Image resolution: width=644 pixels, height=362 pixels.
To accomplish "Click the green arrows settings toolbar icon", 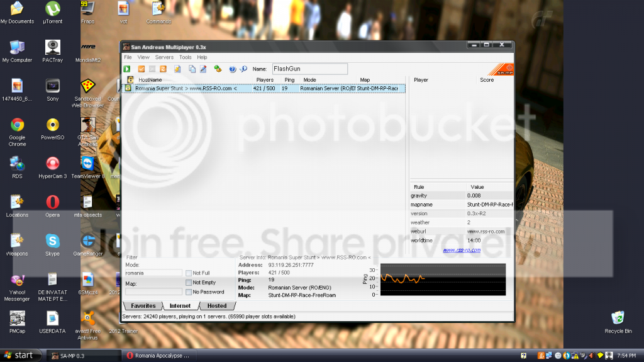I will tap(218, 69).
